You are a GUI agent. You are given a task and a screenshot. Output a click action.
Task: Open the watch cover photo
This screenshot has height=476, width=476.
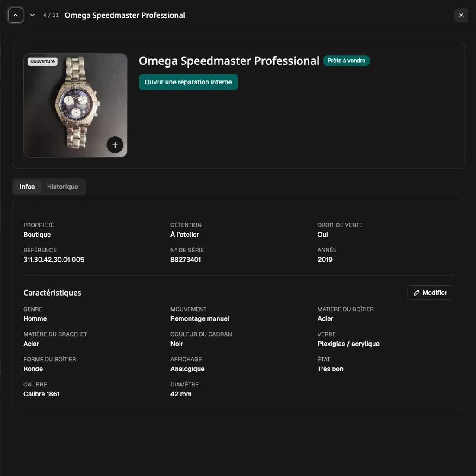tap(75, 105)
